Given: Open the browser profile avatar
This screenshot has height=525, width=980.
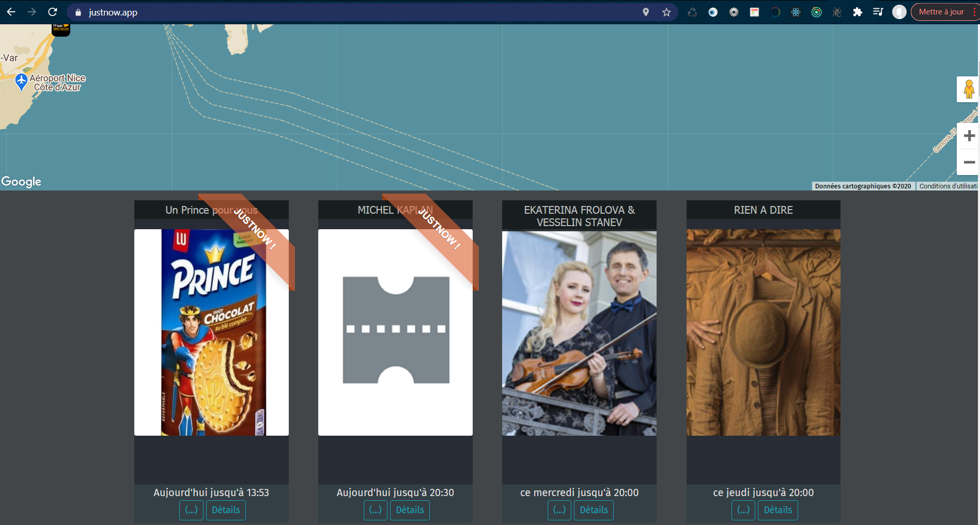Looking at the screenshot, I should coord(899,12).
